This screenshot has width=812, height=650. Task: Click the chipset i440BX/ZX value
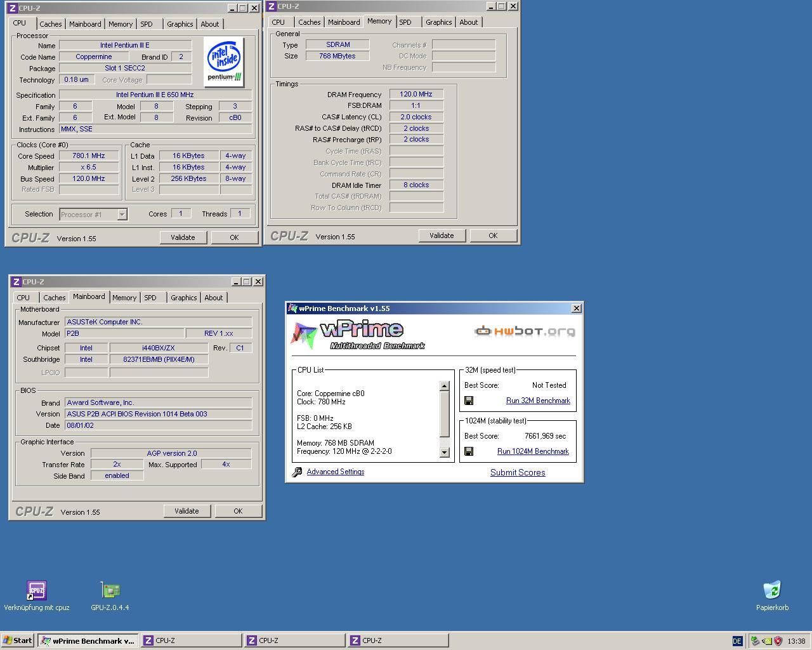pos(159,348)
